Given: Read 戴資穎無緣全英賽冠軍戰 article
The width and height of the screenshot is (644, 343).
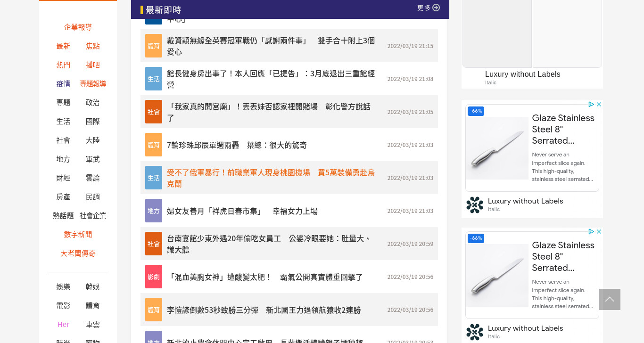Looking at the screenshot, I should tap(271, 46).
